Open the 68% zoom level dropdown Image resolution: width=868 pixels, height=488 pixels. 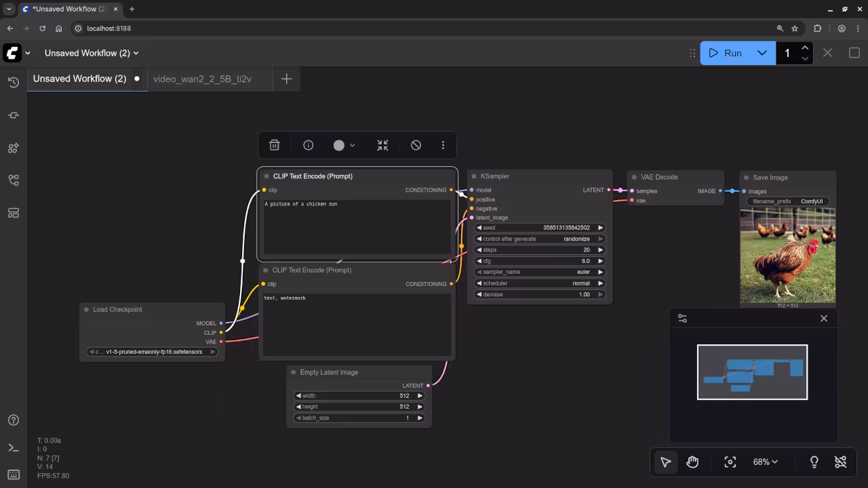pos(765,462)
